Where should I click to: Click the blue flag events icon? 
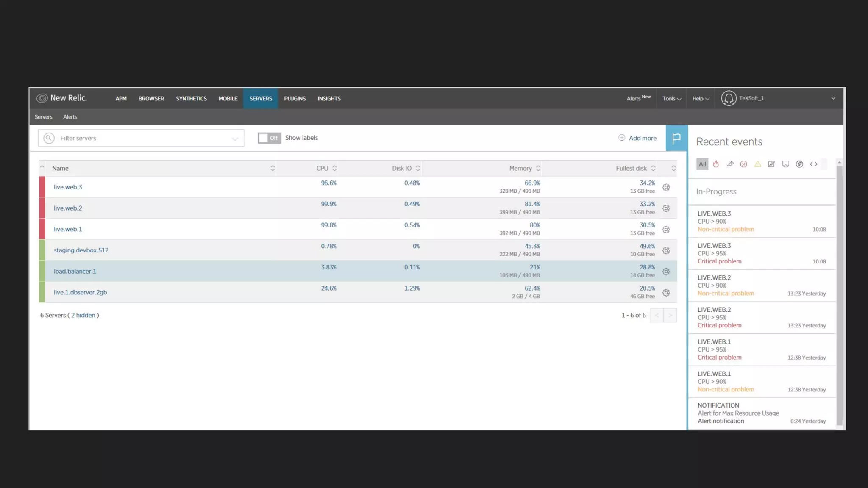(676, 138)
